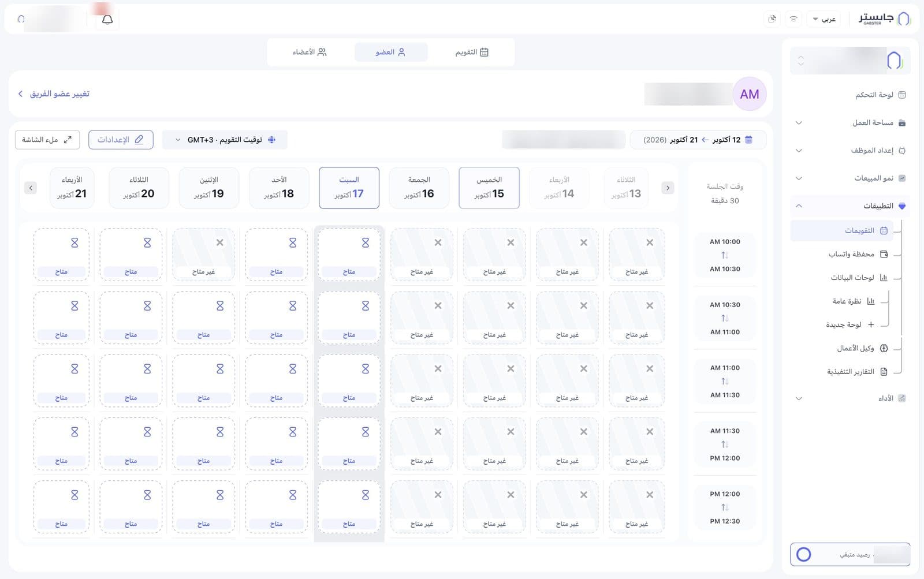Toggle unavailable 10:00 AM slot on الإثنين 19
The width and height of the screenshot is (924, 579).
point(203,255)
